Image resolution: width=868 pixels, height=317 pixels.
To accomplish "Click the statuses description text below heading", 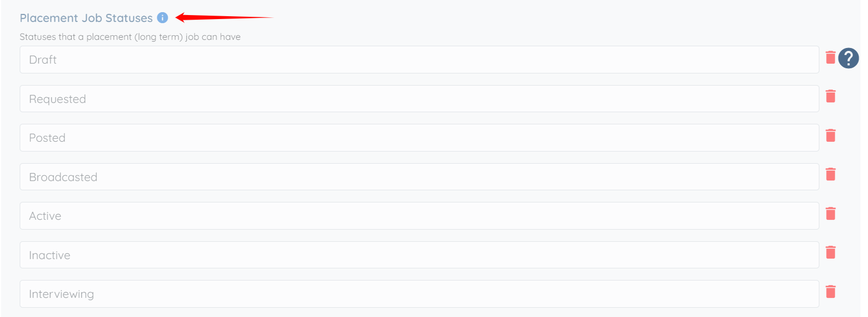I will tap(130, 37).
